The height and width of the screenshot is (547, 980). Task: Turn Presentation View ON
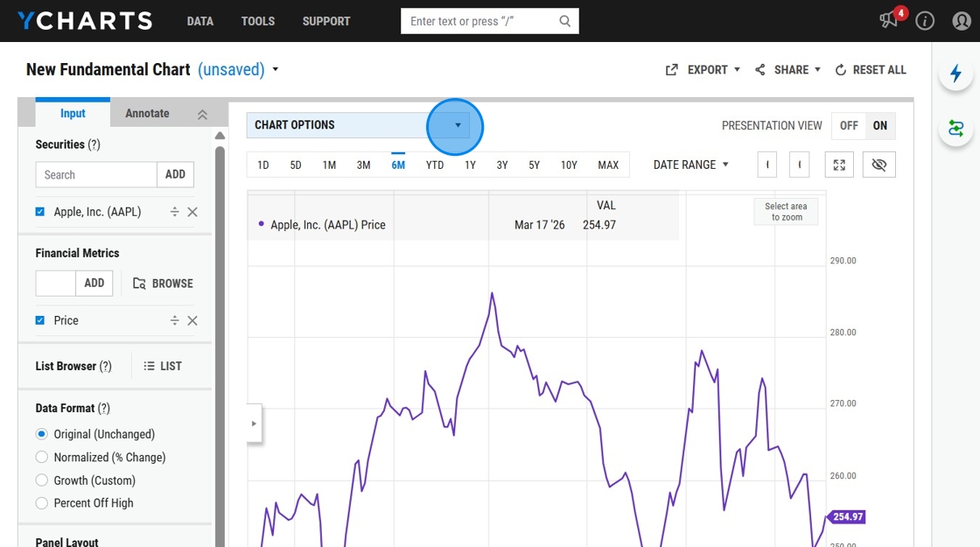click(x=880, y=126)
